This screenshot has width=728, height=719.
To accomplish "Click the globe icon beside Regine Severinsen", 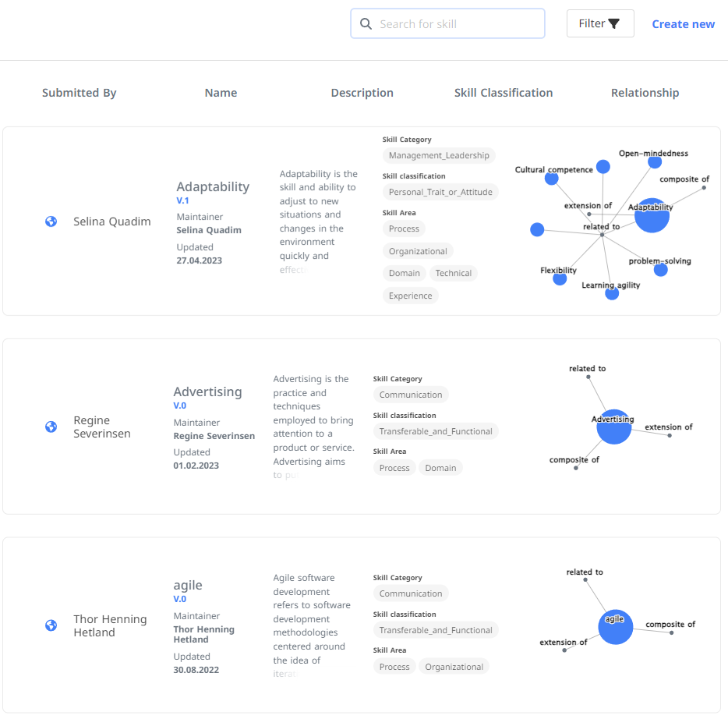I will (x=51, y=427).
